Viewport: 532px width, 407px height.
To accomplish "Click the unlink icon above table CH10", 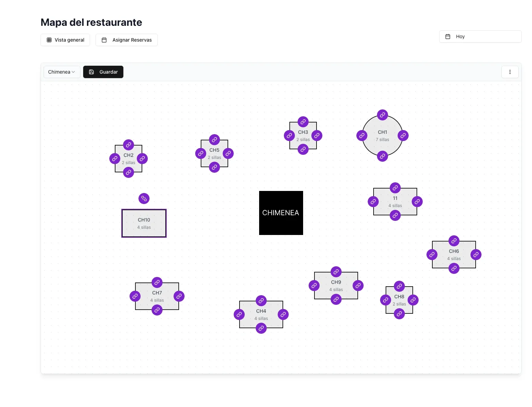I will [144, 199].
